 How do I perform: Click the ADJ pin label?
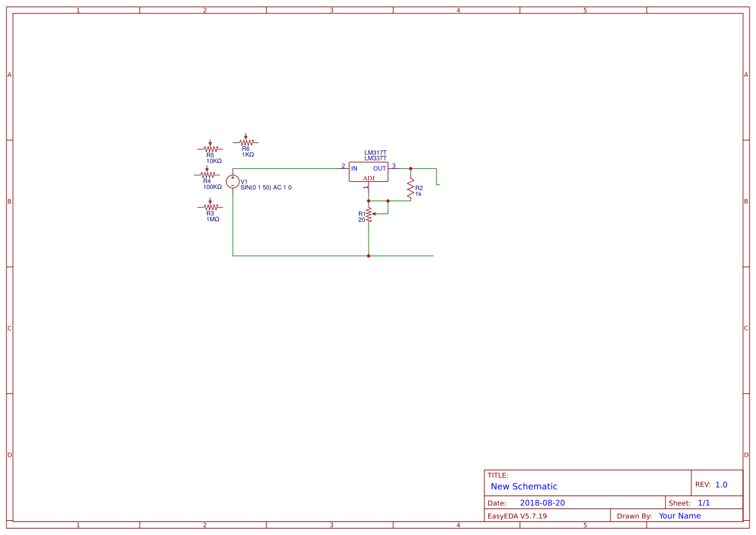click(x=369, y=179)
